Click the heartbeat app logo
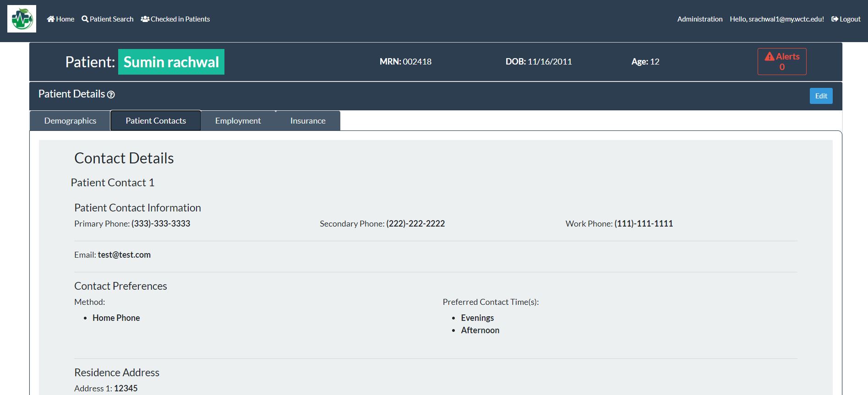This screenshot has height=395, width=868. click(22, 19)
